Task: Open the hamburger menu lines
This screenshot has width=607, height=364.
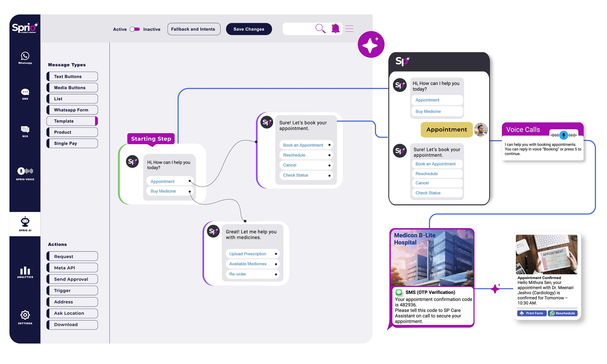Action: [349, 29]
